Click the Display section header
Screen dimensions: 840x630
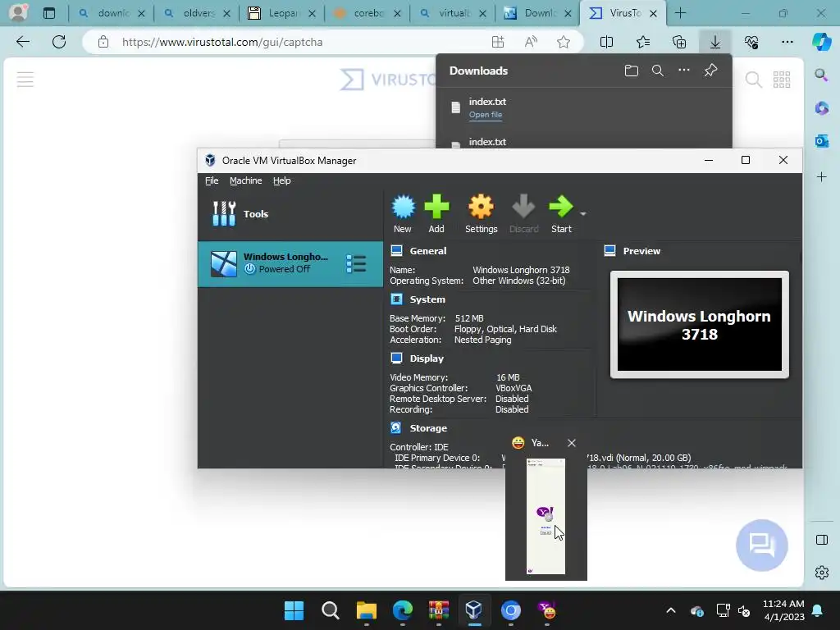click(x=427, y=358)
